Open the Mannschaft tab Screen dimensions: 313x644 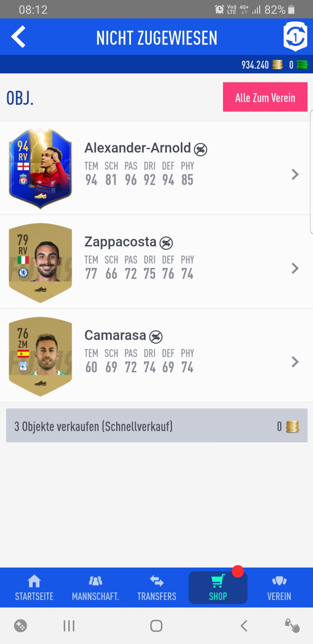tap(95, 588)
